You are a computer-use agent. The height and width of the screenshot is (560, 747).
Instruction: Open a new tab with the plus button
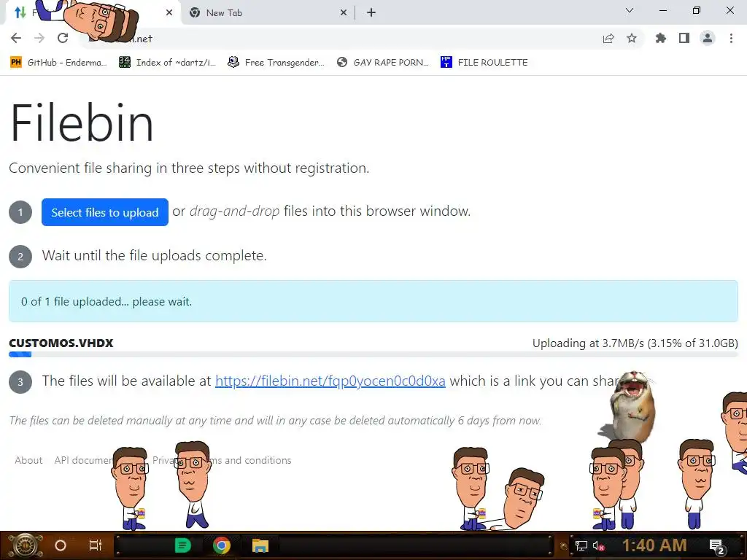[371, 13]
